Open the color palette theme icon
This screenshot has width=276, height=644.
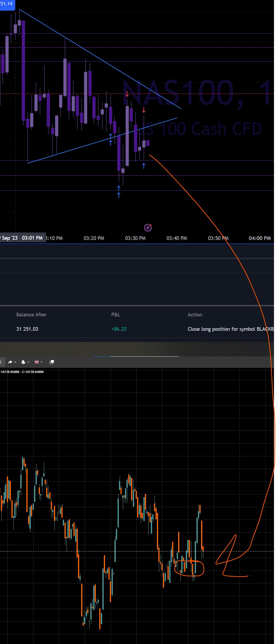pos(24,362)
